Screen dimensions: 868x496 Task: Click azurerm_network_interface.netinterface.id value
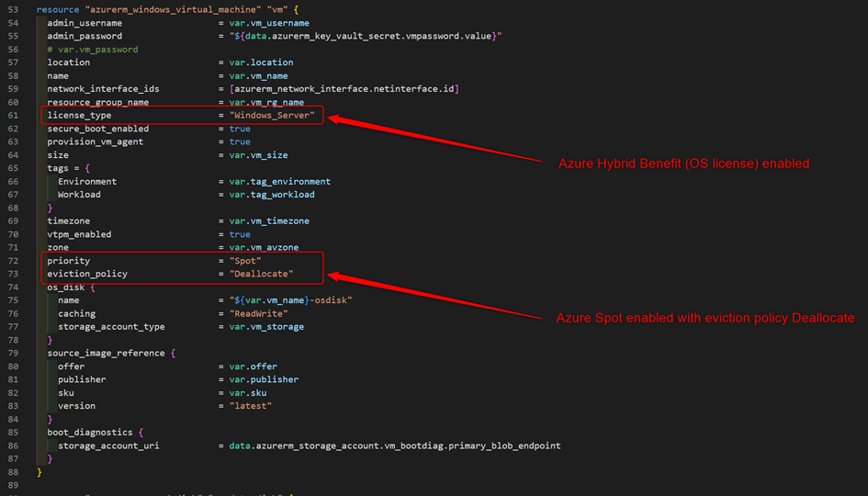click(344, 88)
